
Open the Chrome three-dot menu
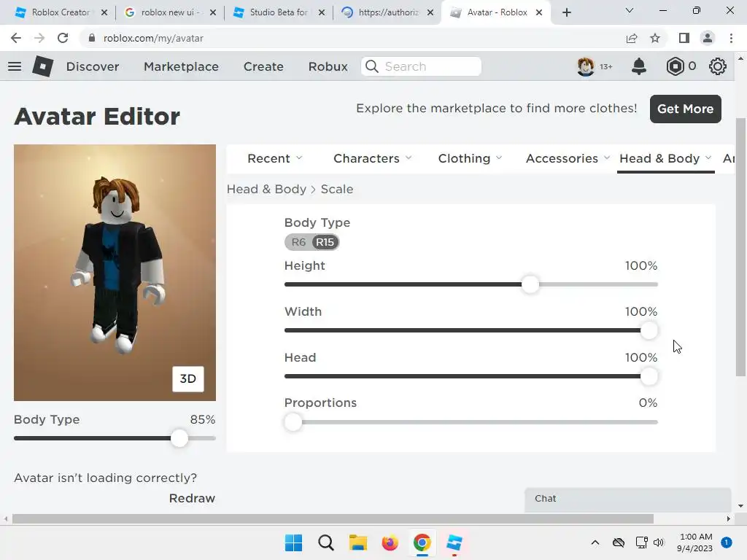point(731,38)
